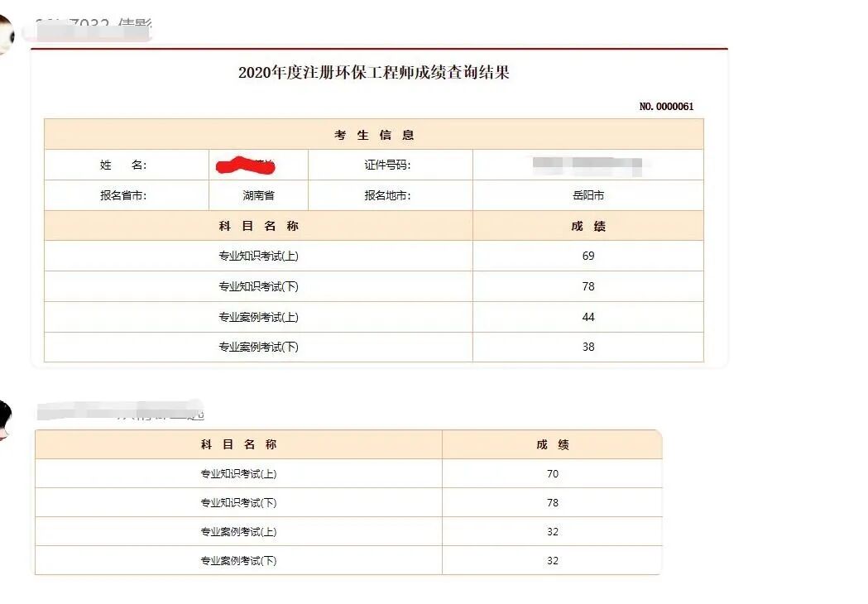Select the 岳阳市 city cell
Image resolution: width=868 pixels, height=604 pixels.
click(587, 195)
